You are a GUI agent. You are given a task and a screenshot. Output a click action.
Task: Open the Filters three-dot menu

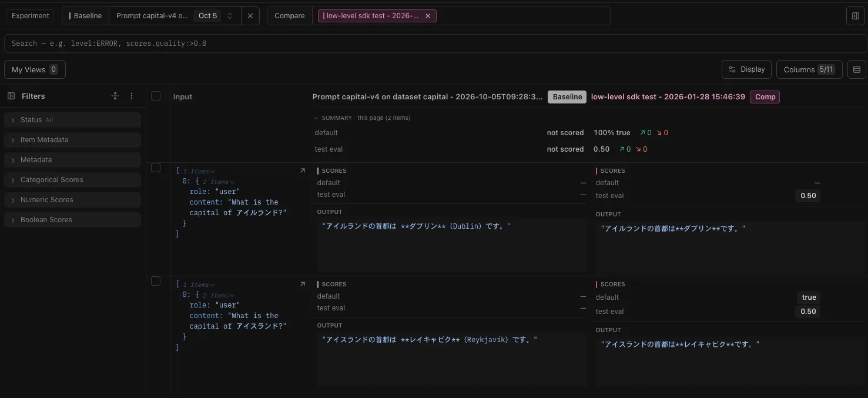(132, 96)
